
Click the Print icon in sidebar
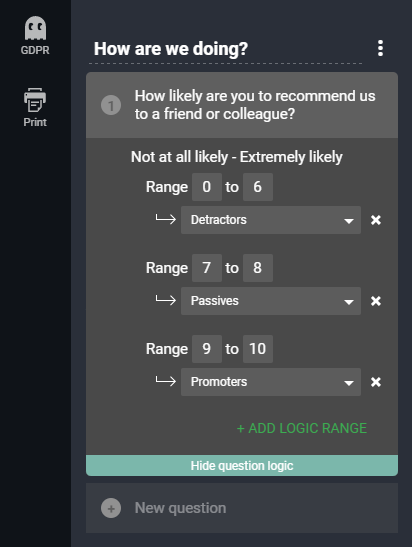pos(35,100)
